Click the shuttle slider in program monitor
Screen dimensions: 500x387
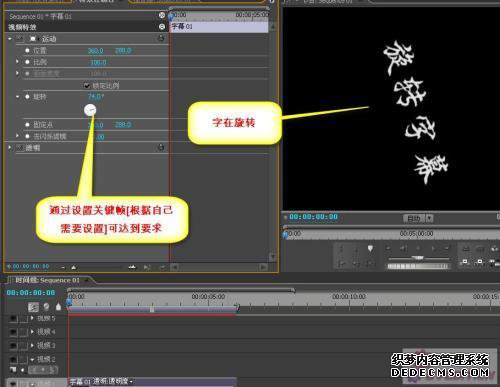point(418,258)
